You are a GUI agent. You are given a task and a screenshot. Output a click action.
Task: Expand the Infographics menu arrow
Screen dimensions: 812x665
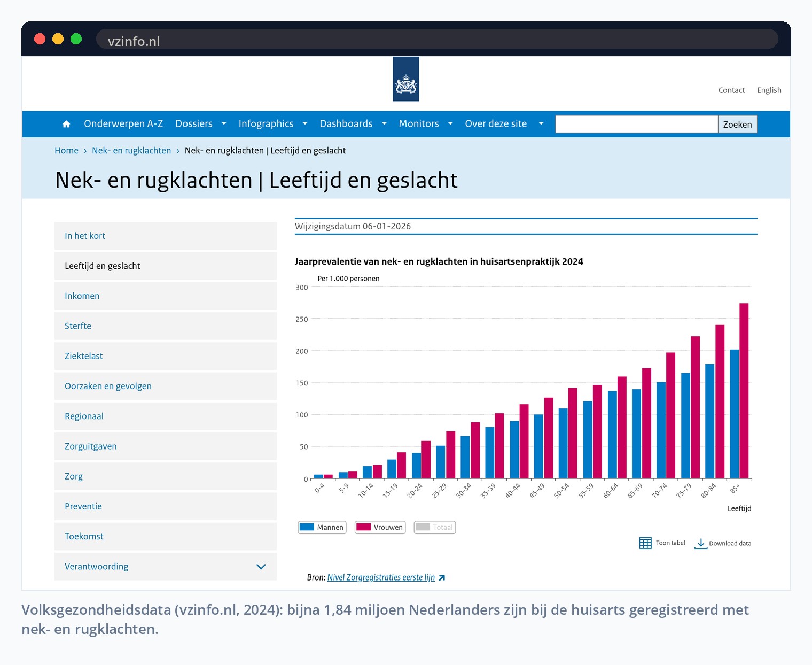305,124
